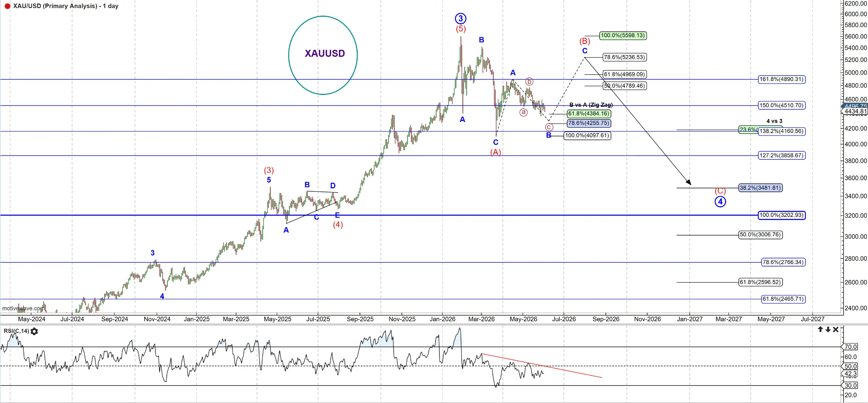Move RSI panel down with arrow
The width and height of the screenshot is (868, 403).
(828, 329)
